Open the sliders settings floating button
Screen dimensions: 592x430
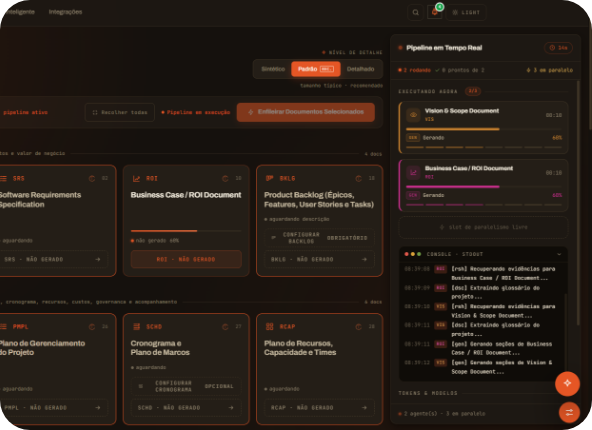click(569, 412)
